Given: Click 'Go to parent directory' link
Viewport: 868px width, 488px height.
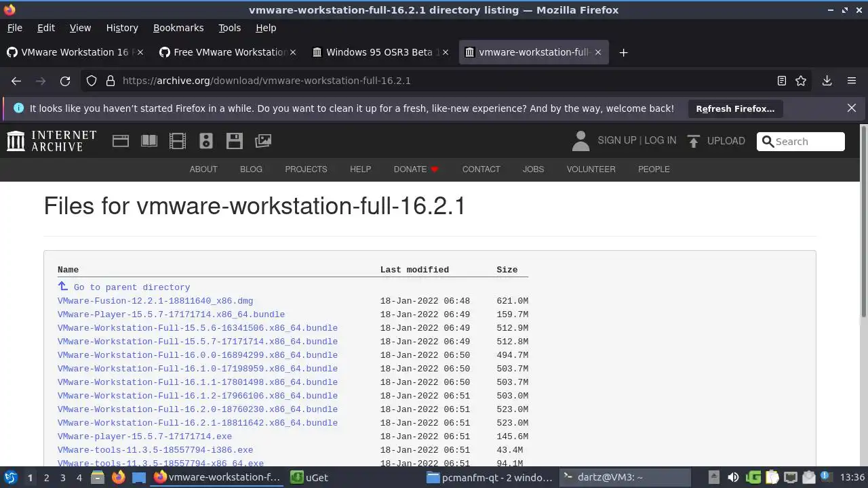Looking at the screenshot, I should click(x=132, y=287).
